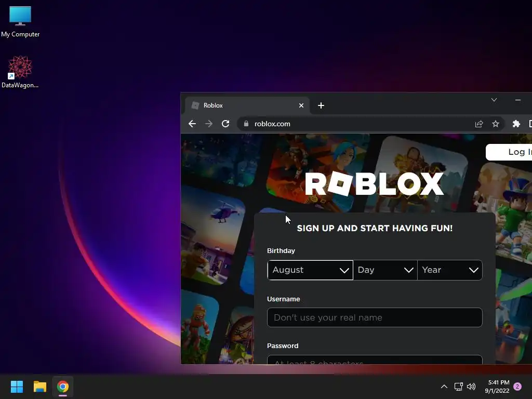Click Chrome icon in taskbar
Image resolution: width=532 pixels, height=399 pixels.
63,387
